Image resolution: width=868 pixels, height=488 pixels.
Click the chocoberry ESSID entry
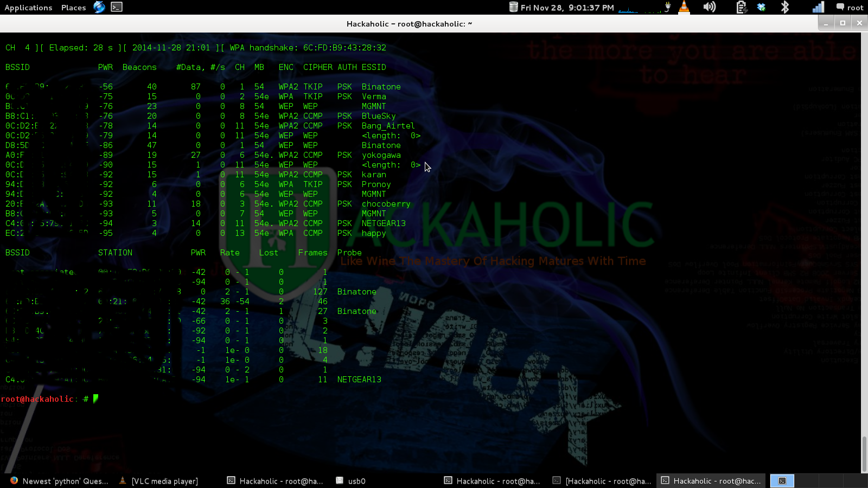[386, 204]
